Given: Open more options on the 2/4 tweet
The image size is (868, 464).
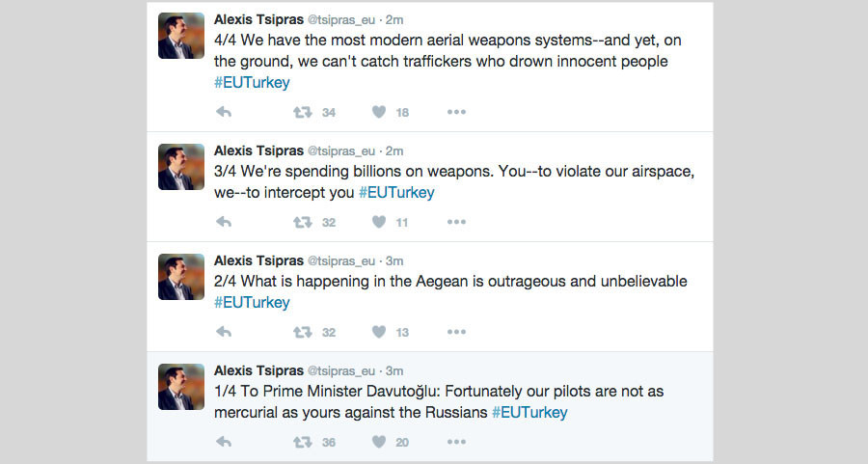Looking at the screenshot, I should tap(456, 332).
